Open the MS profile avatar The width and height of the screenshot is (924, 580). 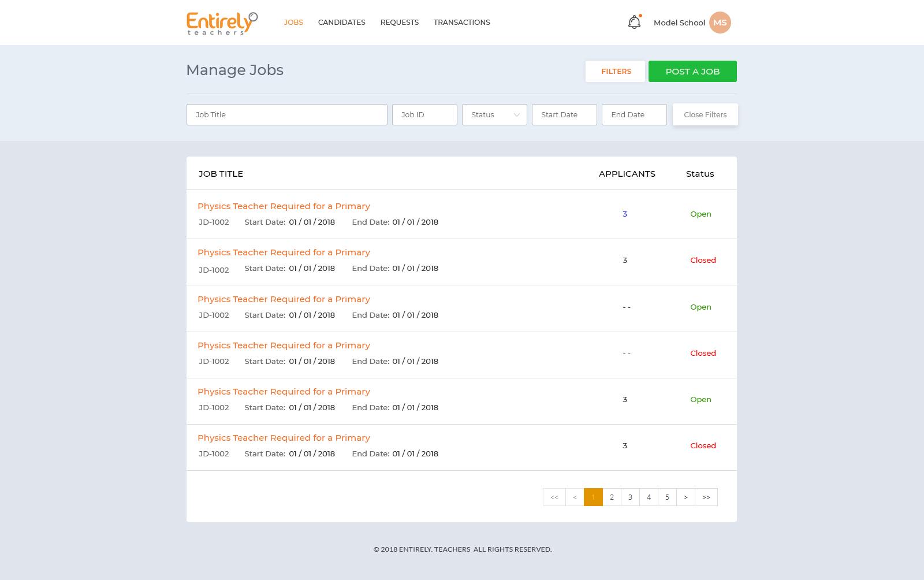point(720,23)
